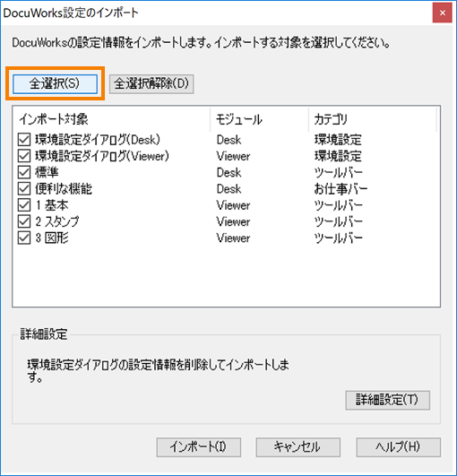Click the モジュール column header

pyautogui.click(x=260, y=119)
